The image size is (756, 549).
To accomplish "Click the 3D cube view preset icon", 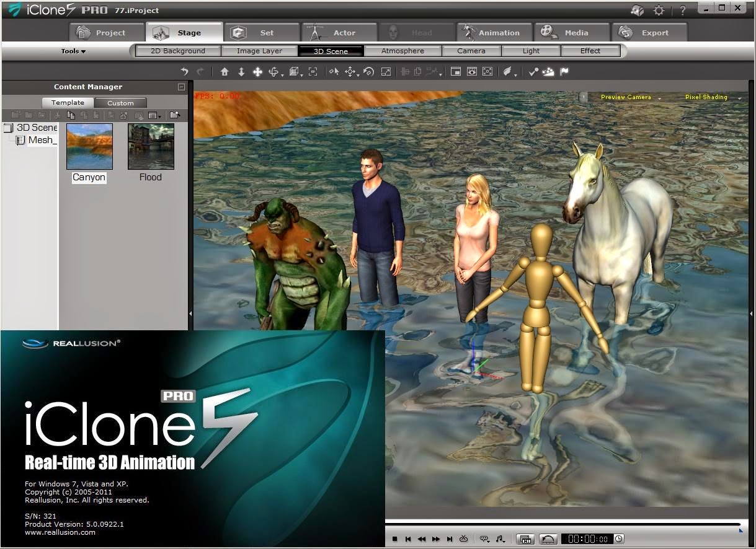I will 295,72.
